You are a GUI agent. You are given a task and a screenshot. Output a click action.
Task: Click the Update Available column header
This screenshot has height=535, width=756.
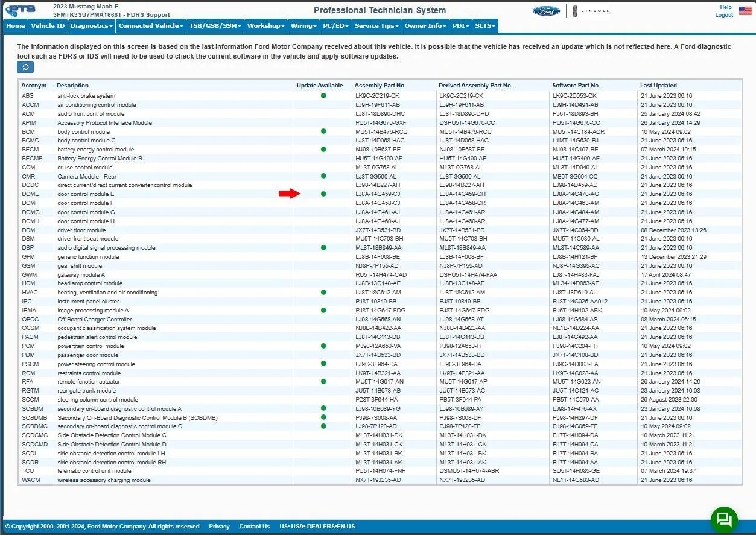(320, 86)
